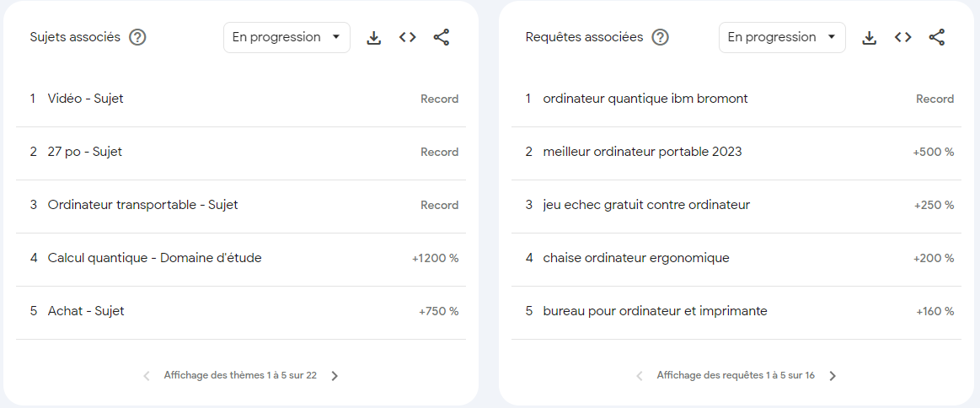980x408 pixels.
Task: Go to previous page of themes
Action: coord(147,375)
